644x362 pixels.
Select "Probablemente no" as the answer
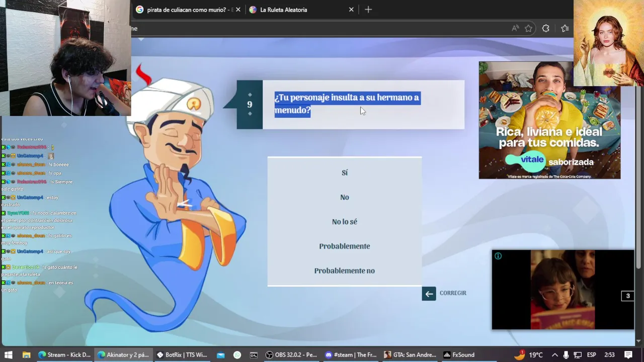point(344,270)
